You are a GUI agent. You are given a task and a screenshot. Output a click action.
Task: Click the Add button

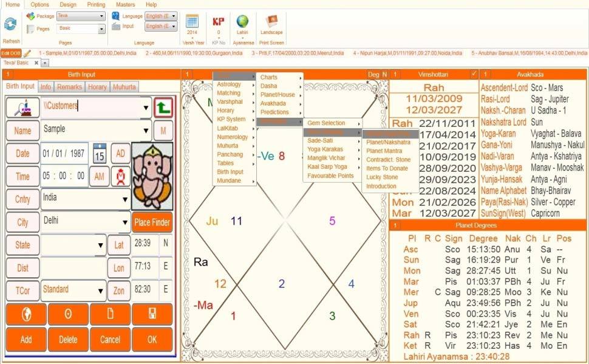26,340
